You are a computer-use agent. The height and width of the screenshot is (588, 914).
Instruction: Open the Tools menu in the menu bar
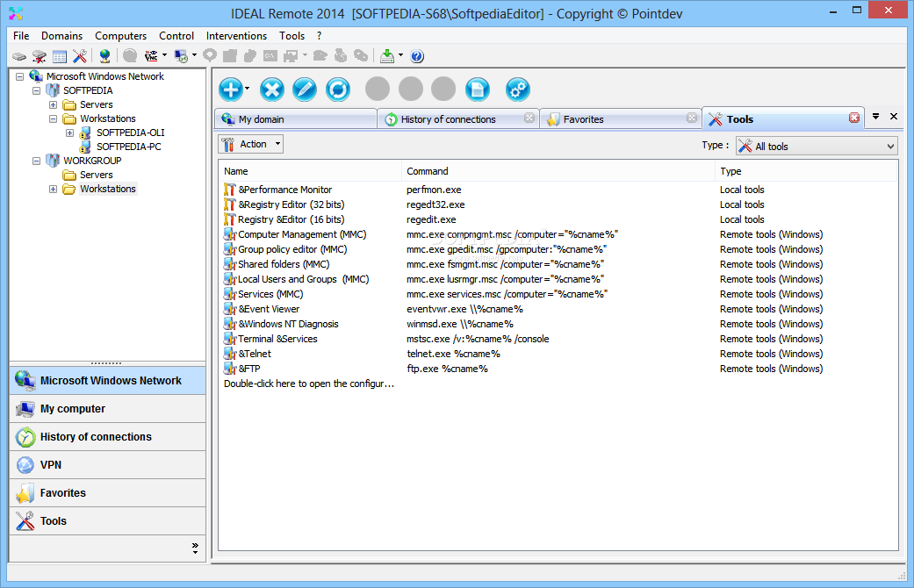tap(291, 36)
